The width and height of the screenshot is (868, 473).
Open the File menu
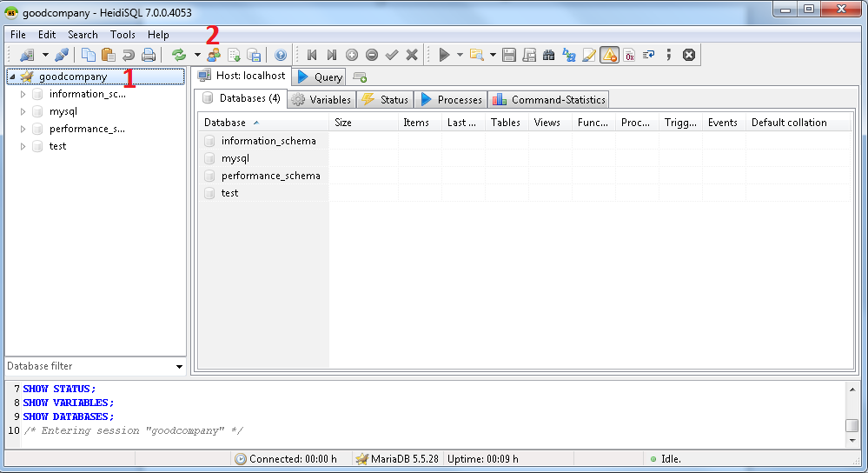[18, 34]
